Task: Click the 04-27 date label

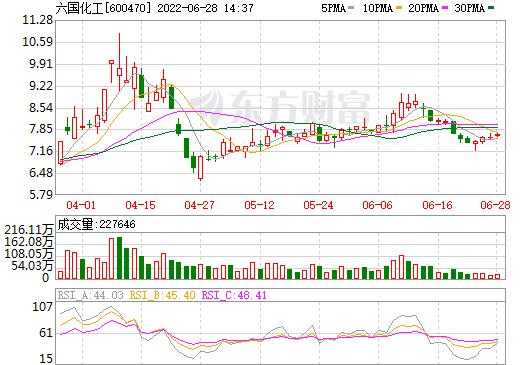Action: point(200,205)
